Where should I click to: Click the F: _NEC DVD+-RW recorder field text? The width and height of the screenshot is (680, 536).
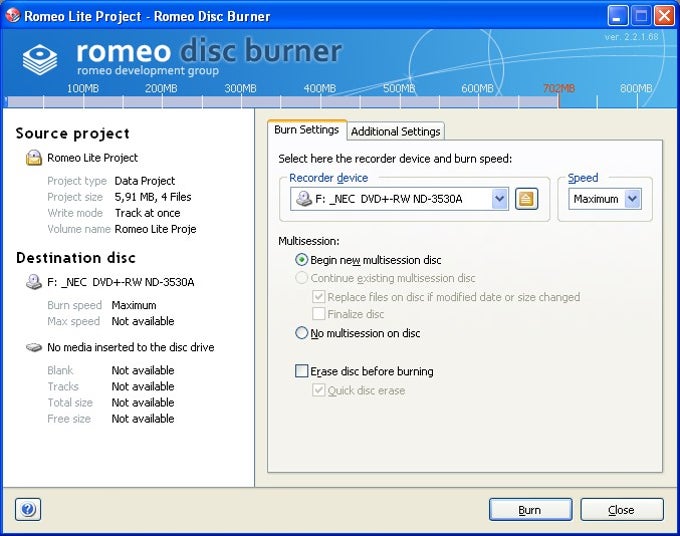pyautogui.click(x=389, y=199)
